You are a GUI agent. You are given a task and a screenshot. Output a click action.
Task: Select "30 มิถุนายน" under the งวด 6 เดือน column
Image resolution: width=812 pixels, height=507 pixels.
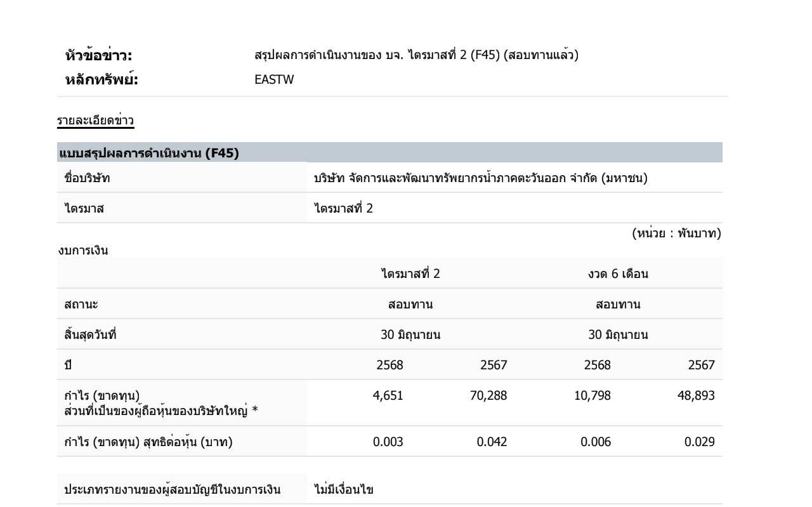coord(619,335)
